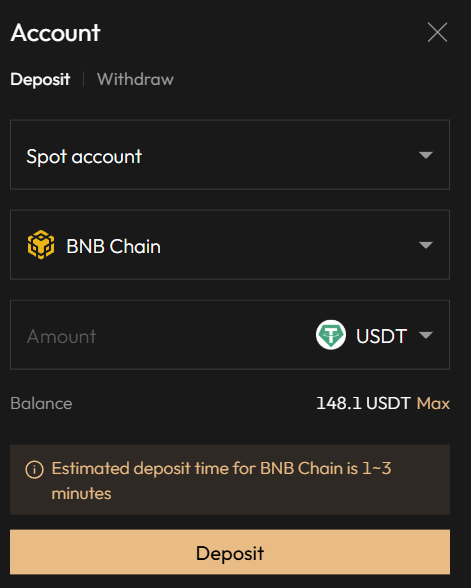Screen dimensions: 471x588
Task: Click the estimated deposit time notice text
Action: [x=221, y=481]
